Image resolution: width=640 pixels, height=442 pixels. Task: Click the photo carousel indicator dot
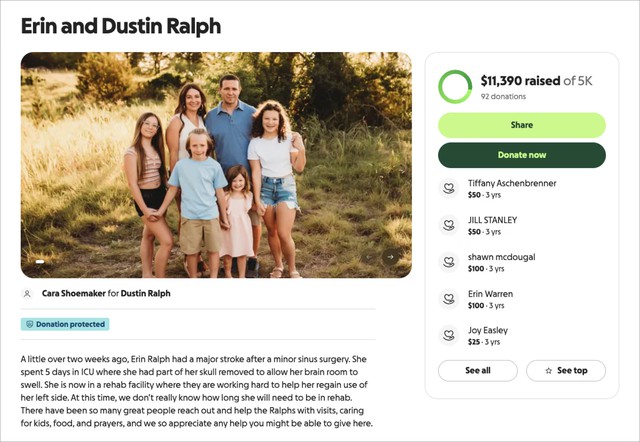(40, 262)
